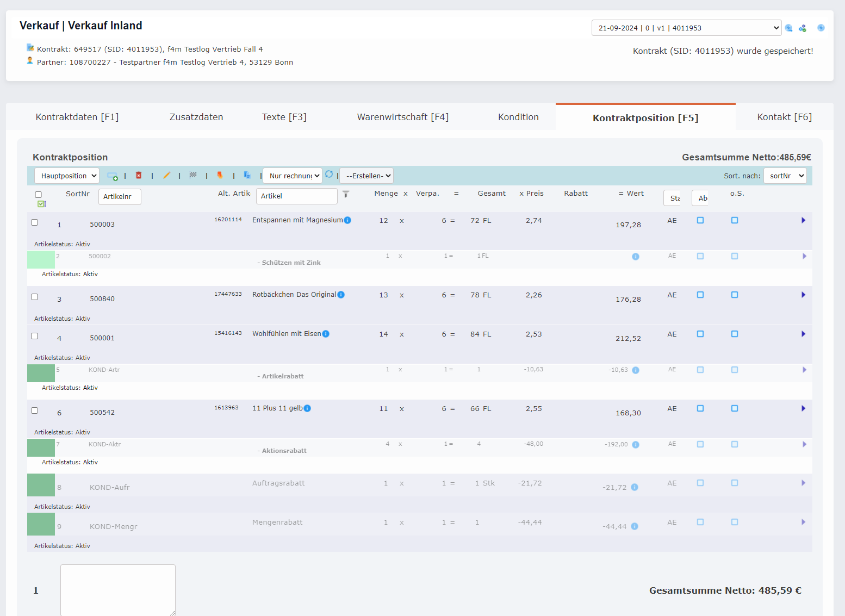Click info icon next to Entspannen mit Magnesium
845x616 pixels.
click(x=347, y=220)
